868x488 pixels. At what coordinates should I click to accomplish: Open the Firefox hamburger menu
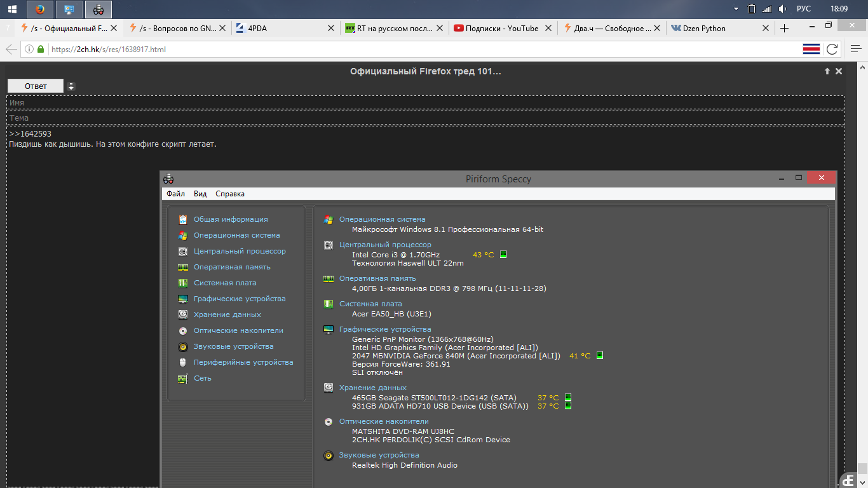point(855,49)
